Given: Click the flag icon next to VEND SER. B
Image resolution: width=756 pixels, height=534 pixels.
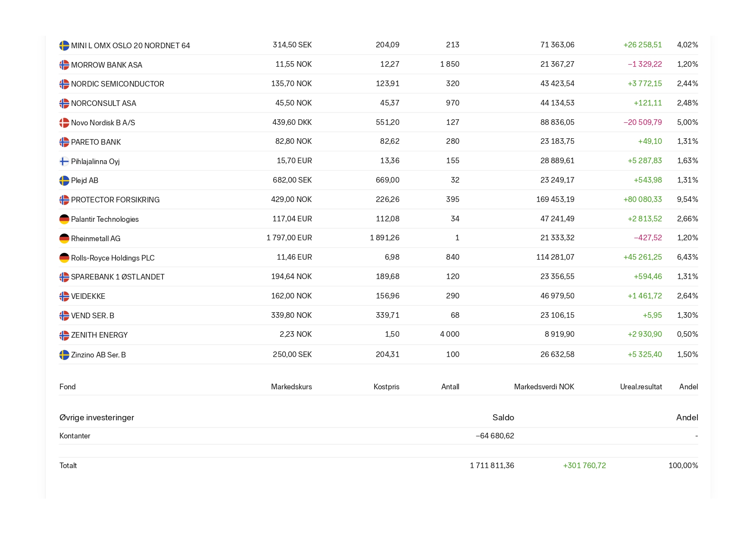Looking at the screenshot, I should coord(64,316).
